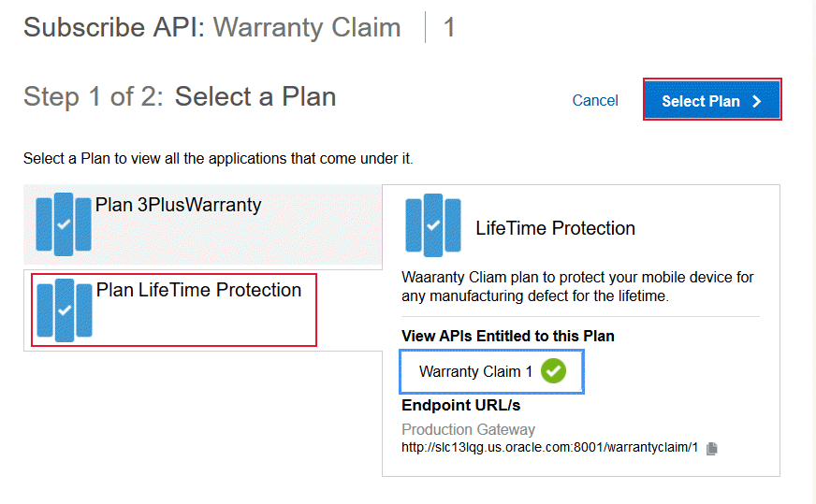
Task: Copy the Production Gateway endpoint URL
Action: point(712,448)
